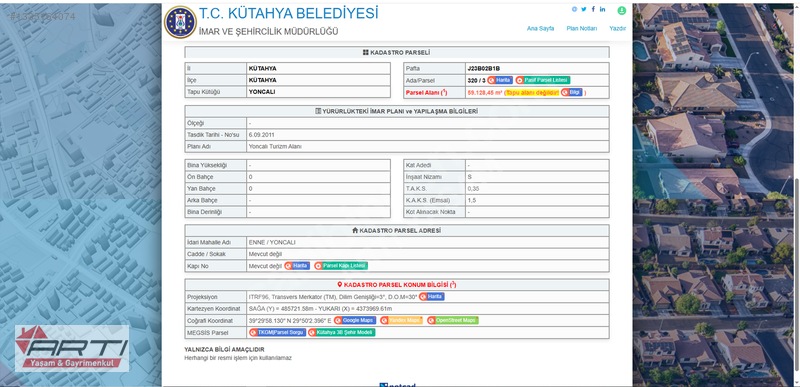Screen dimensions: 800x387
Task: Click the Kütahya Belediyesi emblem logo
Action: tap(180, 22)
